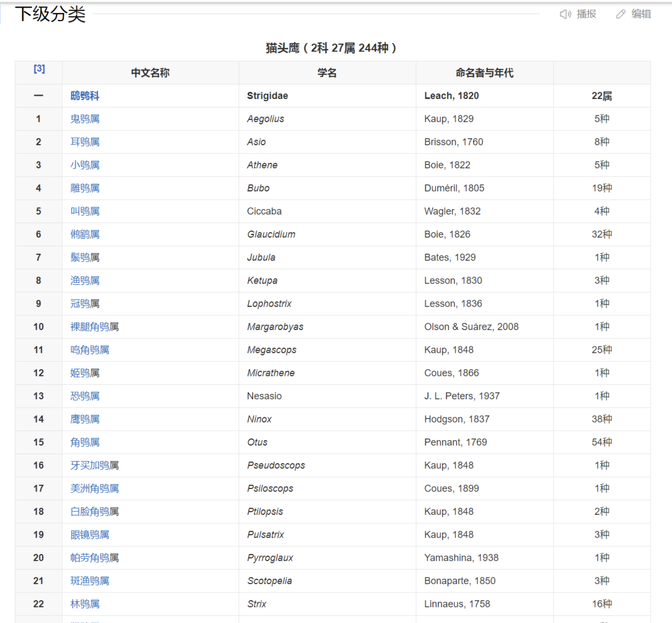Select the 中文名称 column header
Image resolution: width=672 pixels, height=623 pixels.
point(150,73)
